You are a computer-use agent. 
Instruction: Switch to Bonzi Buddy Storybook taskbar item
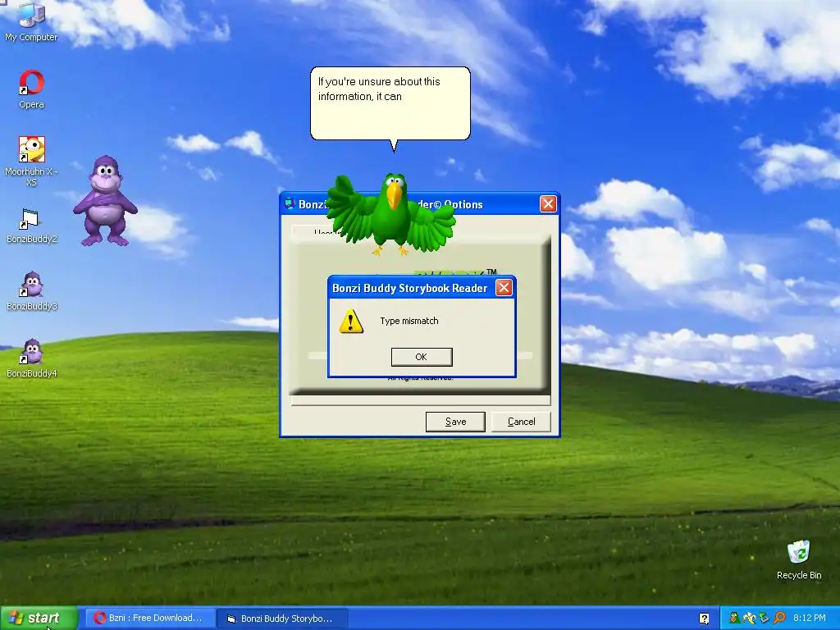[282, 619]
